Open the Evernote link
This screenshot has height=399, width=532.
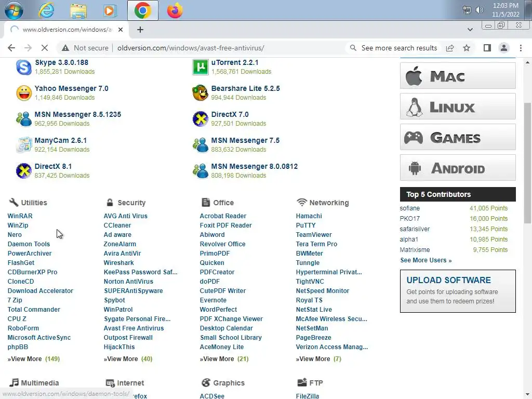[212, 300]
